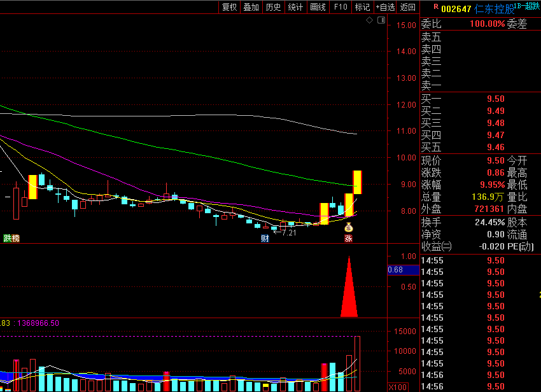The height and width of the screenshot is (392, 541).
Task: Click the 涨幅 9.95% value
Action: 493,185
